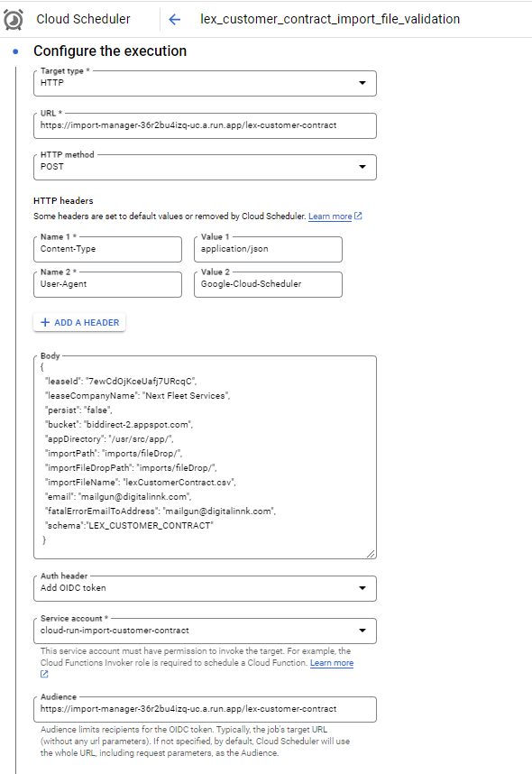
Task: Go back using the blue arrow icon
Action: pyautogui.click(x=175, y=19)
